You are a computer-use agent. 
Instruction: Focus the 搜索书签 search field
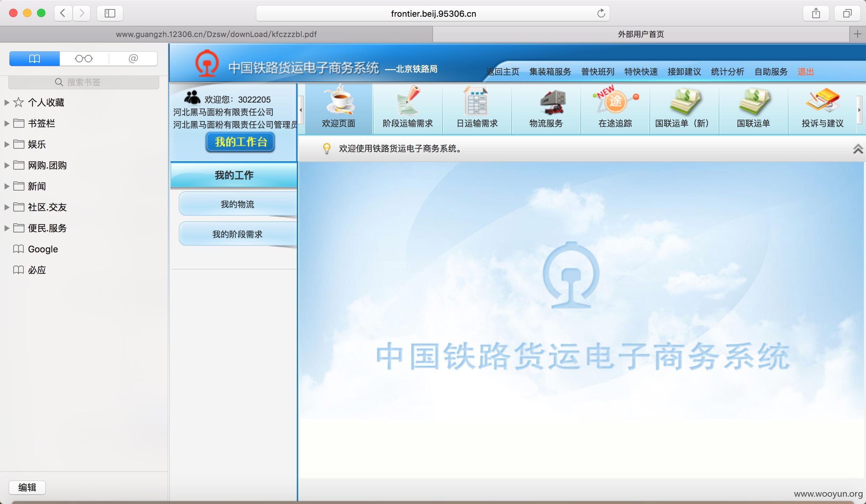[x=84, y=82]
